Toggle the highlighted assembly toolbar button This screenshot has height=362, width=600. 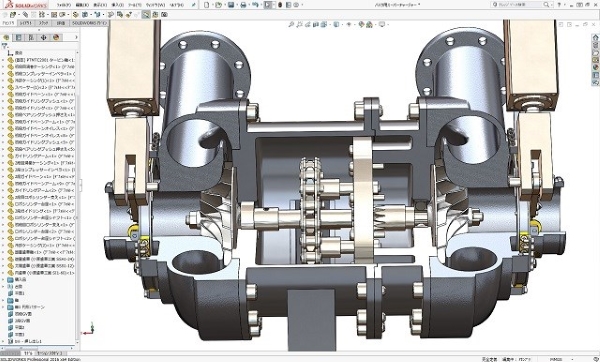146,15
